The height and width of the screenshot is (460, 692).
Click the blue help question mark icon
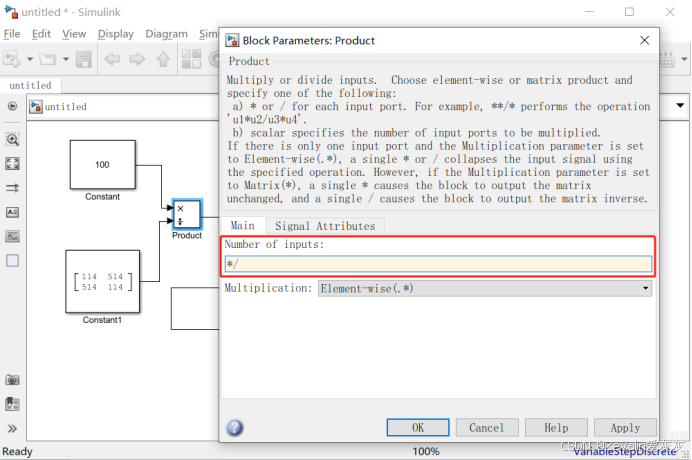[x=235, y=428]
